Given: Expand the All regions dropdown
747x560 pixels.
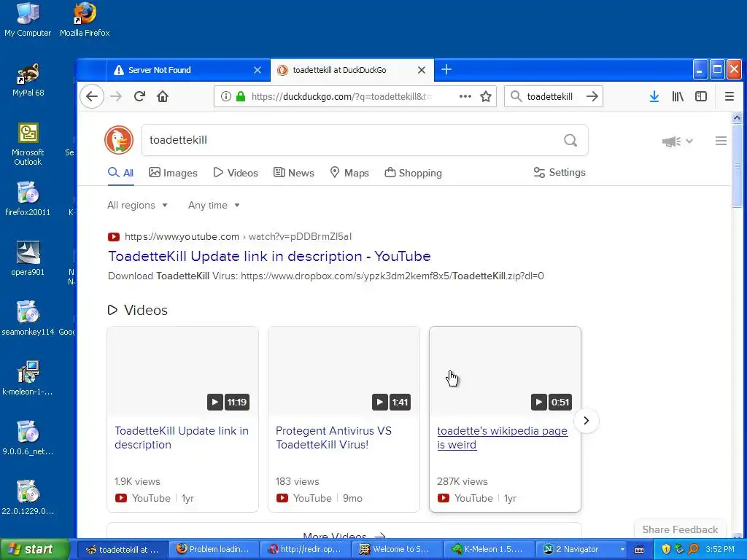Looking at the screenshot, I should tap(137, 205).
